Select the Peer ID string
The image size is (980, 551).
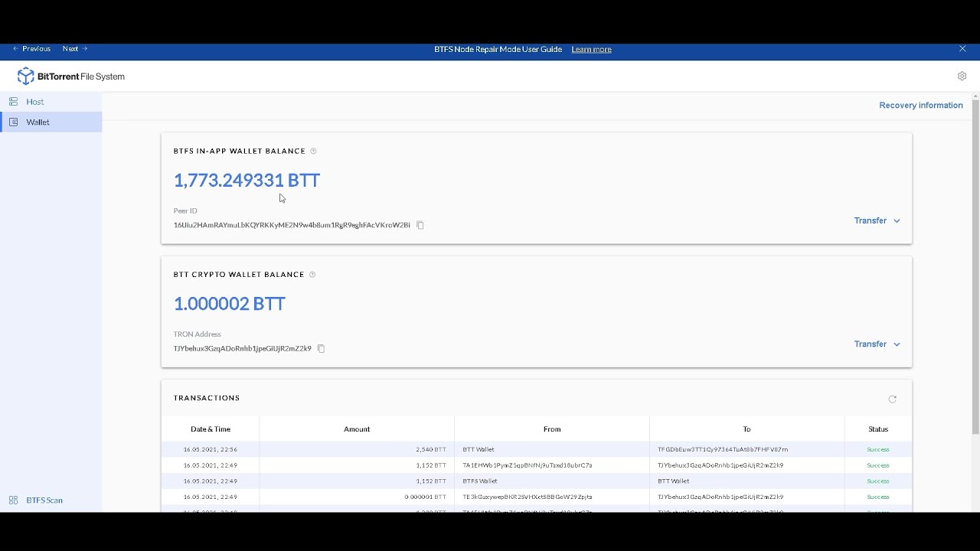pyautogui.click(x=292, y=225)
